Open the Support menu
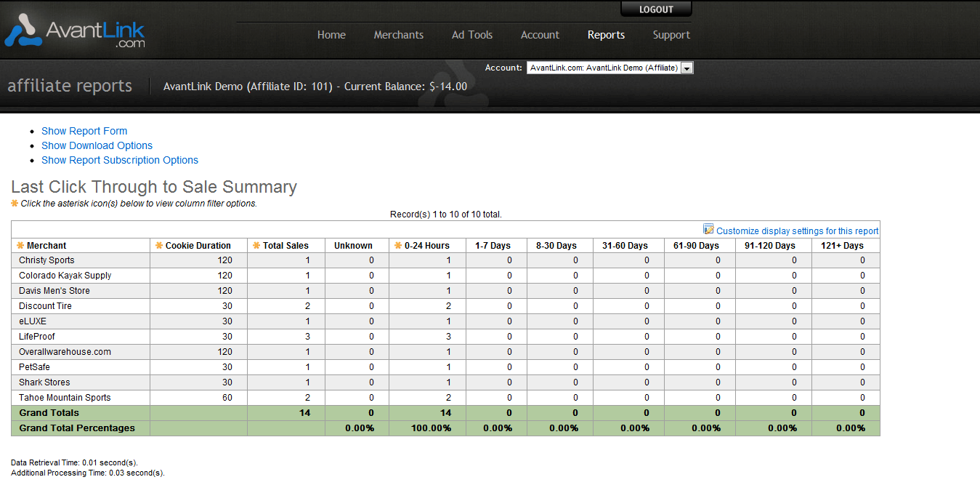 pyautogui.click(x=671, y=35)
